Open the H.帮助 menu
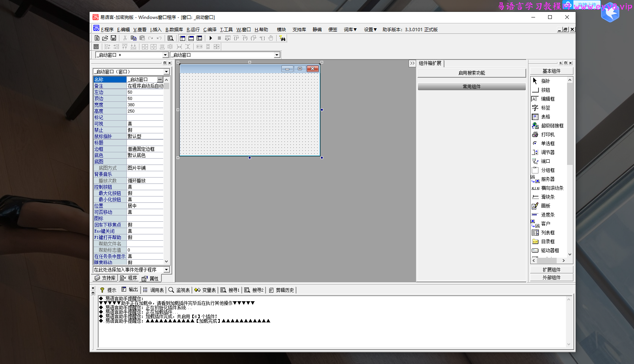The image size is (634, 364). point(261,29)
